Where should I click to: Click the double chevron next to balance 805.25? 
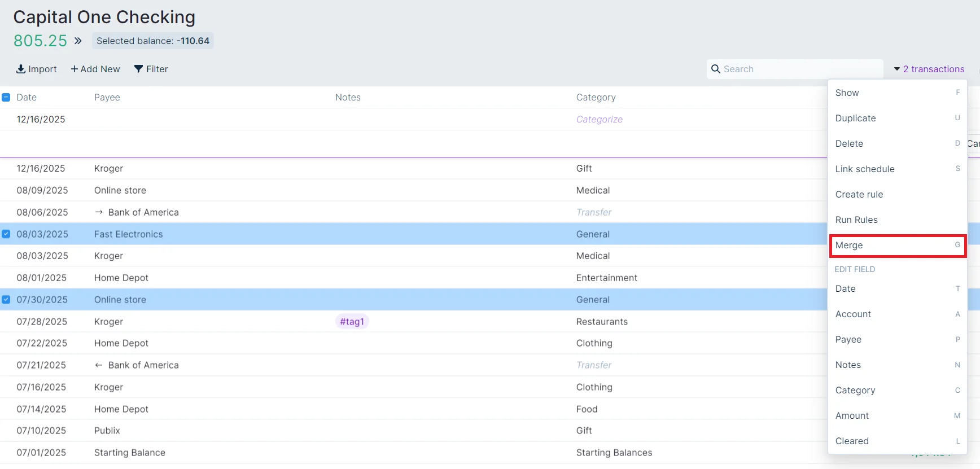point(78,41)
